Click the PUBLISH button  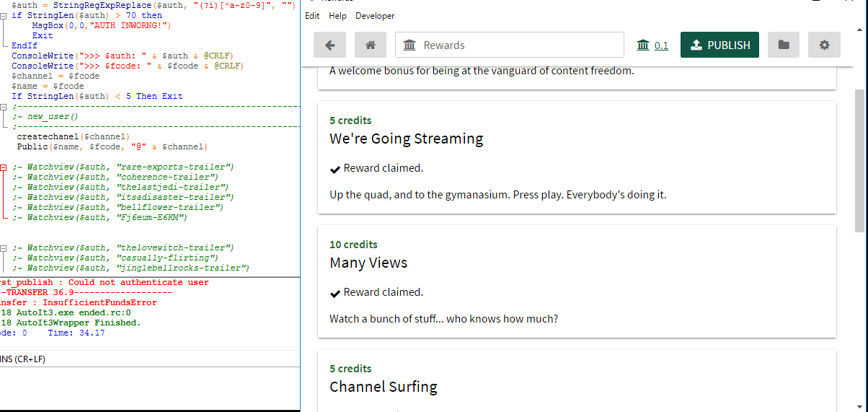(x=719, y=45)
